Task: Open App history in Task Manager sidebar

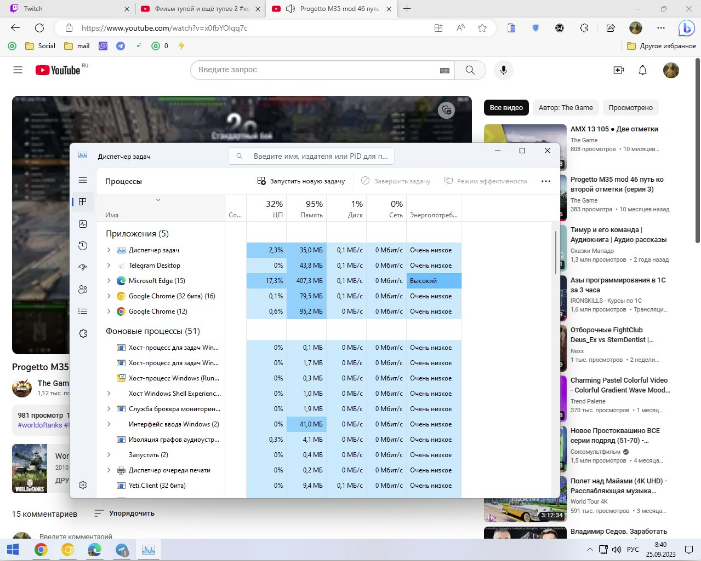Action: click(83, 245)
